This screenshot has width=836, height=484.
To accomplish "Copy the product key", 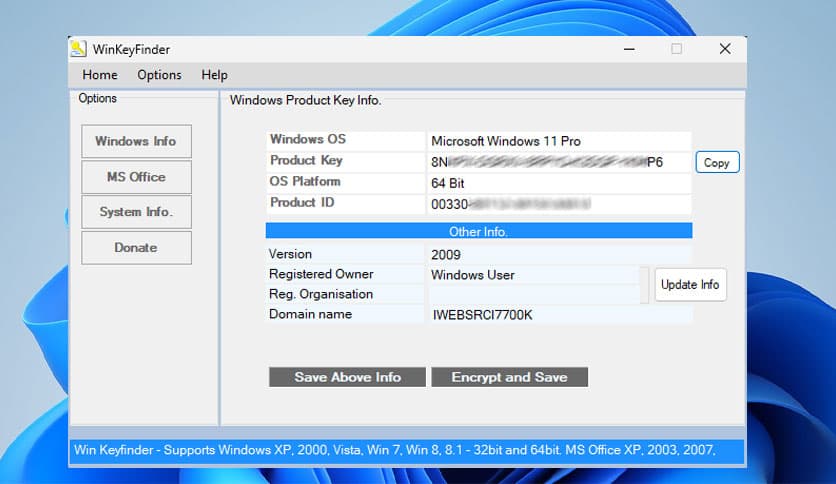I will pos(717,163).
